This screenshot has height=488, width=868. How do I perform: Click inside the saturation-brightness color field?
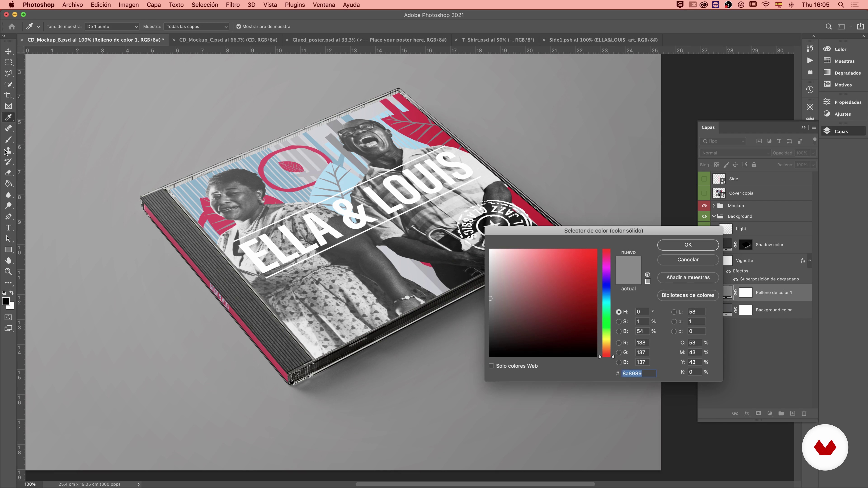[543, 303]
